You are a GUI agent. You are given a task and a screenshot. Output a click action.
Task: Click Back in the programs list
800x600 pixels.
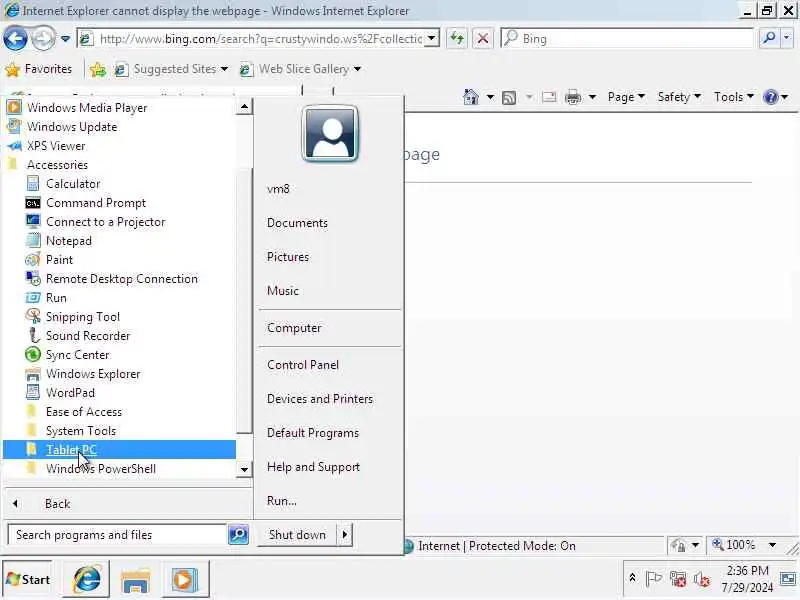click(57, 504)
